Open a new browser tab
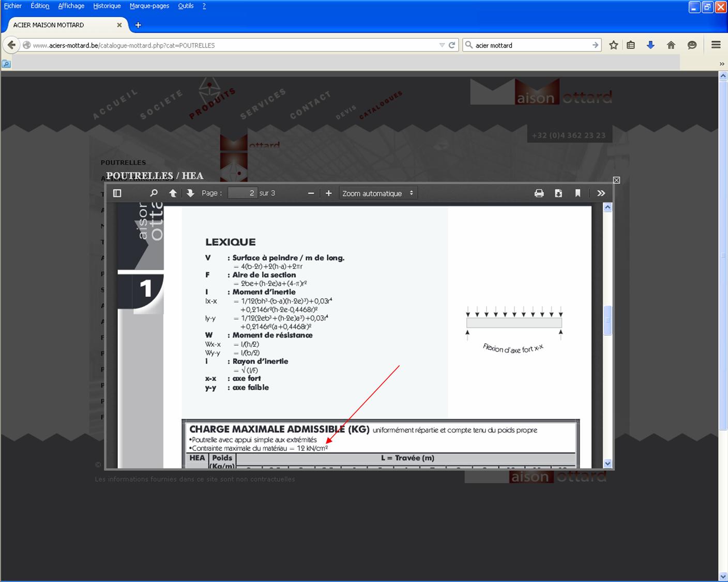 138,25
